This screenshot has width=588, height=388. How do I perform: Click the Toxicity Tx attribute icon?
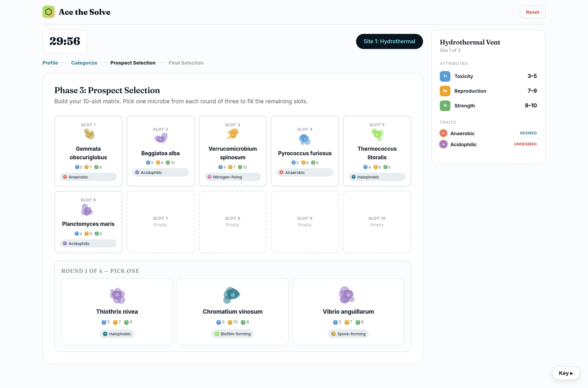pos(445,76)
